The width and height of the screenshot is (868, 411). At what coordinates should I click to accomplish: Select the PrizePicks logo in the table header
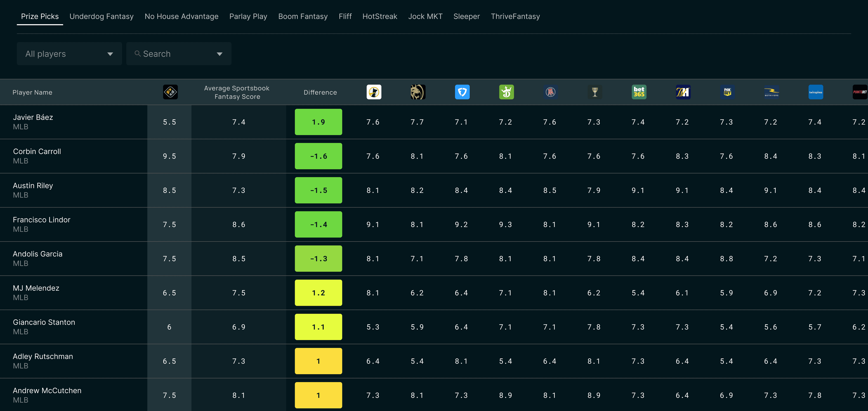pyautogui.click(x=170, y=92)
